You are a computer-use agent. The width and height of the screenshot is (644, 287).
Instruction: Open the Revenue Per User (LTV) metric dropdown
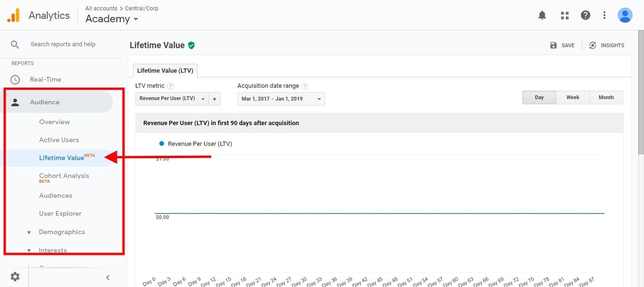(172, 99)
